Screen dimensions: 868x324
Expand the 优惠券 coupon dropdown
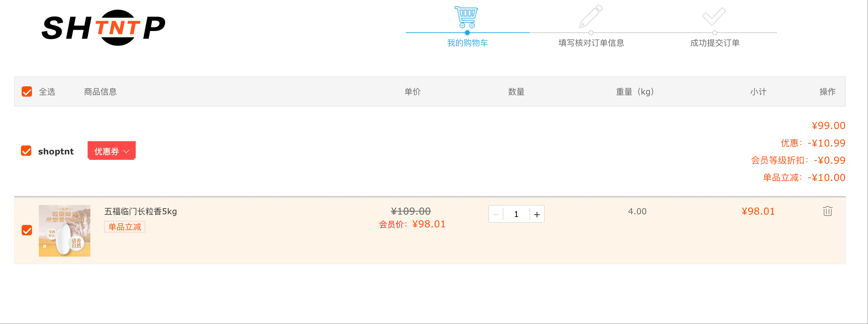[112, 151]
